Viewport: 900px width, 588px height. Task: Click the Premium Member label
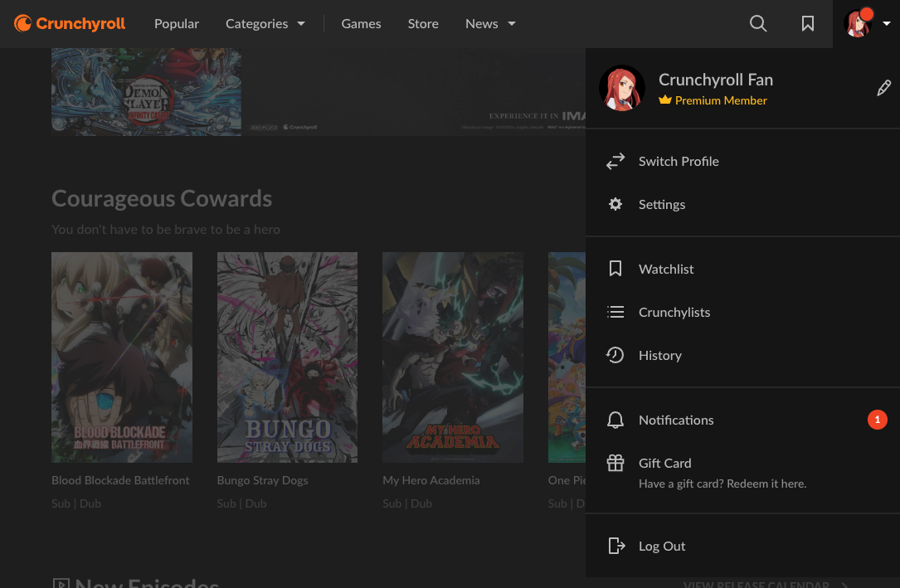721,100
